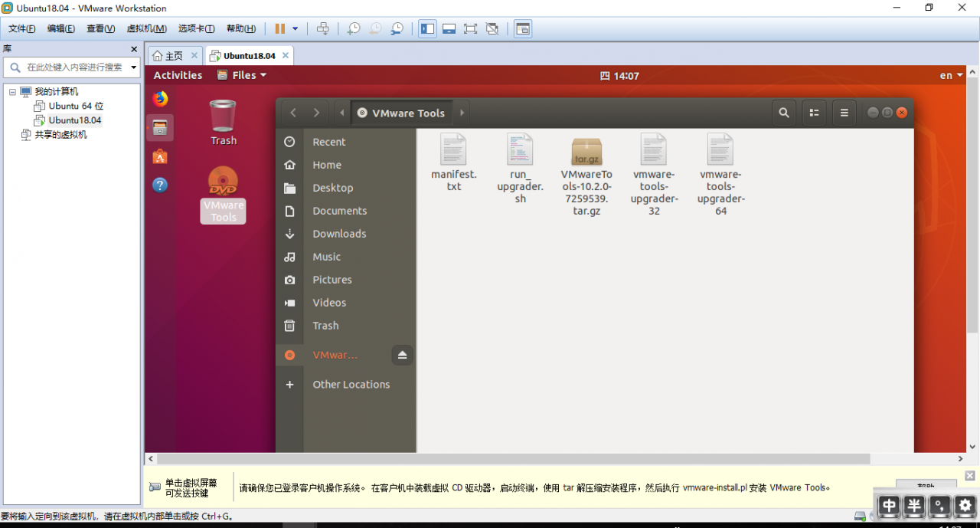Go forward in the Files window

coord(316,113)
